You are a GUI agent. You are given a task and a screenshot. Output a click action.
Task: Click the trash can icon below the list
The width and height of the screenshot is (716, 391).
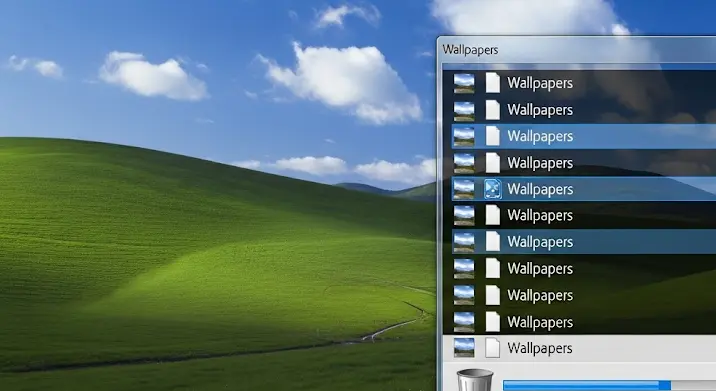click(475, 380)
